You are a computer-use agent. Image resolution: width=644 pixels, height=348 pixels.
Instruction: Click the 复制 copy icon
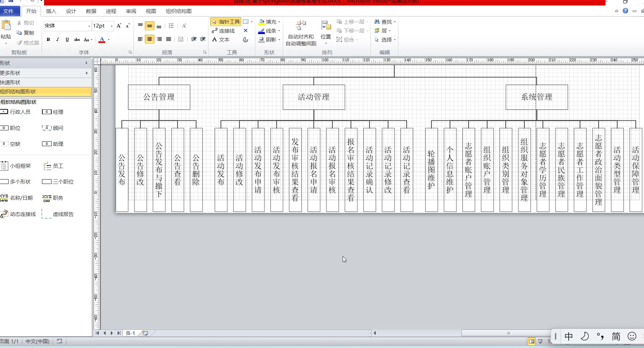click(25, 33)
